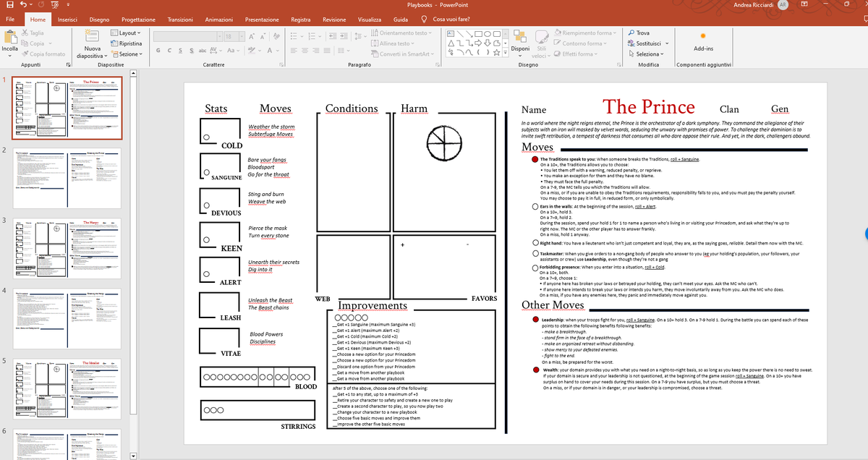Click Converti in SmartArt button
Viewport: 868px width, 460px height.
401,54
